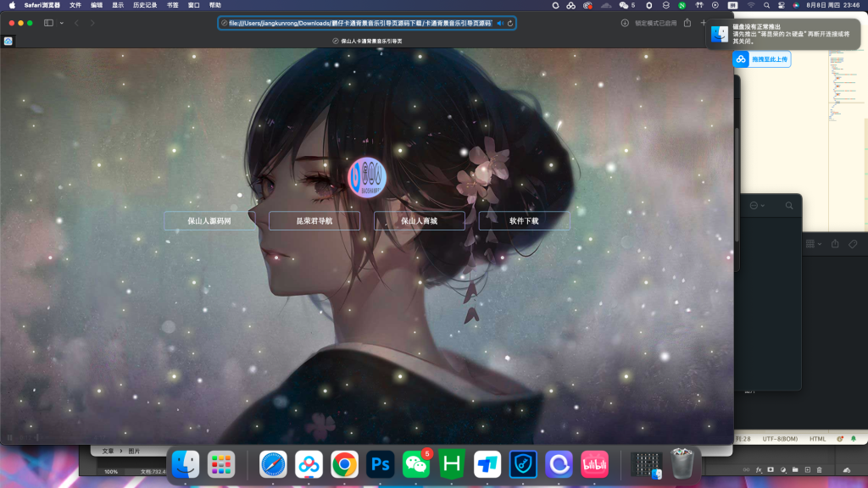Click delete layer trash icon in Photoshop

point(820,469)
